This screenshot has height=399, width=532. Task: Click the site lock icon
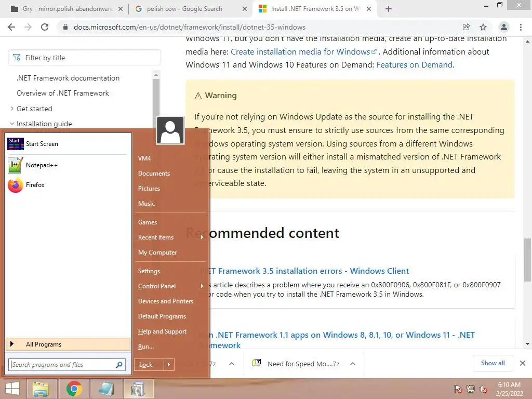pos(65,27)
